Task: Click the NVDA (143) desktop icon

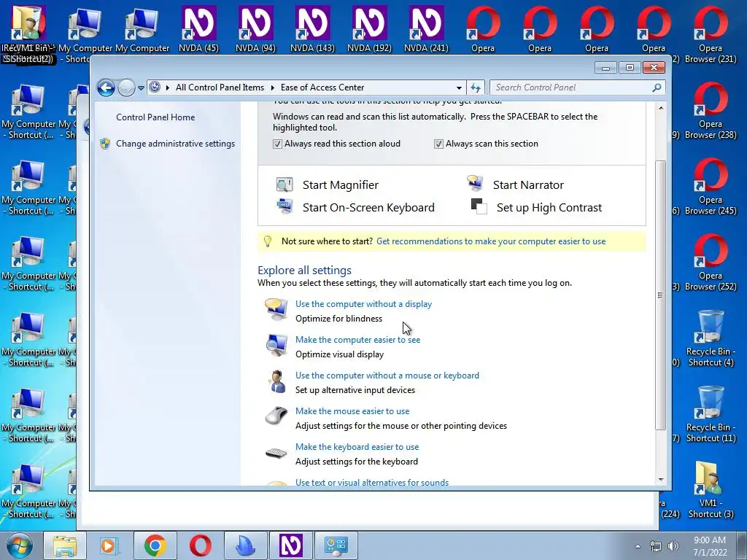Action: pos(312,28)
